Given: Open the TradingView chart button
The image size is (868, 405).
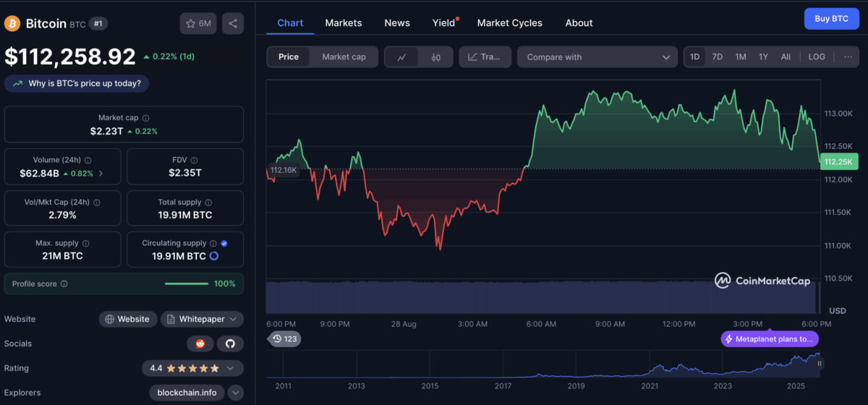Looking at the screenshot, I should 485,57.
